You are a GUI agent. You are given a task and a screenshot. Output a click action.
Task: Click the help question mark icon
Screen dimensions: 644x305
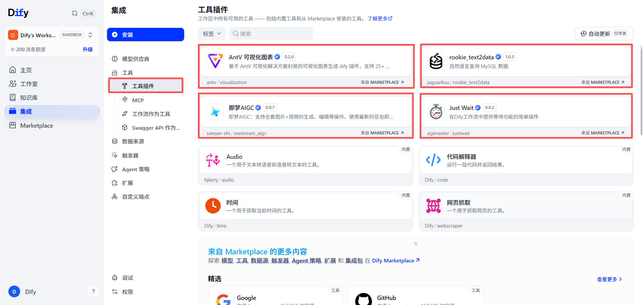(x=93, y=292)
